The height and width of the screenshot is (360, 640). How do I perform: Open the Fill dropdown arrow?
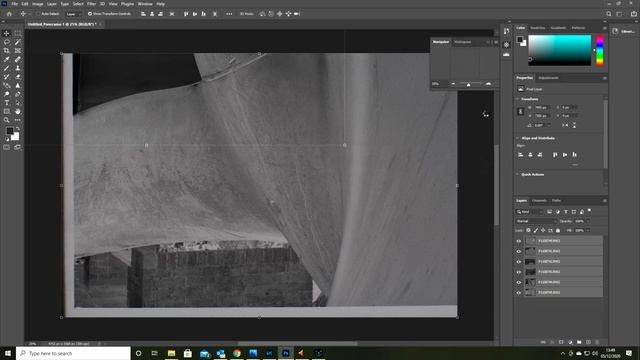(x=588, y=231)
